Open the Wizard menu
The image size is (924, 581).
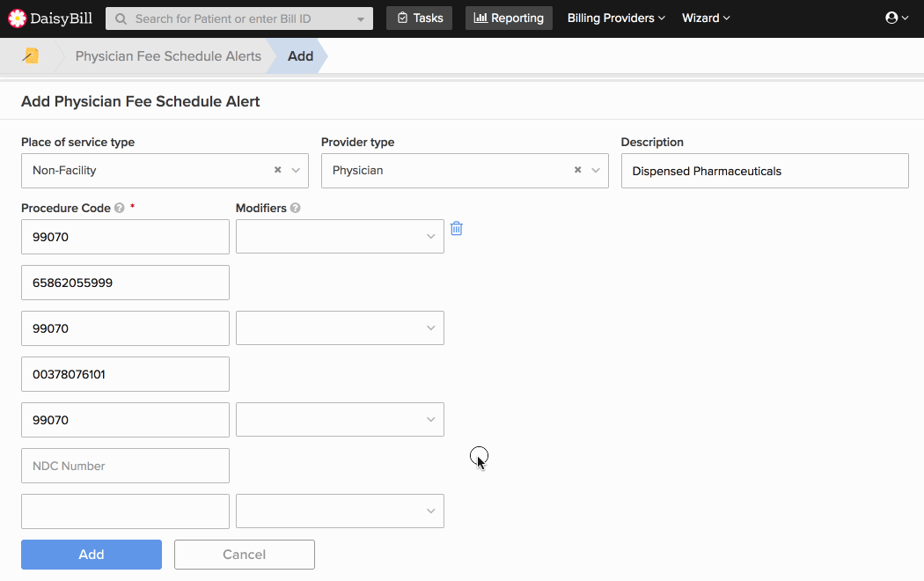(706, 18)
